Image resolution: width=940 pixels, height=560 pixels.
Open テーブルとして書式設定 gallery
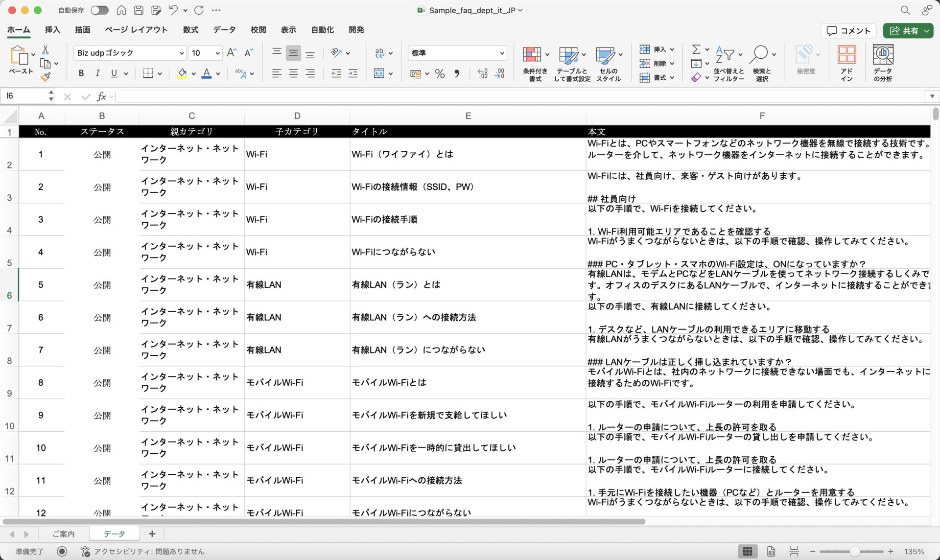coord(572,64)
